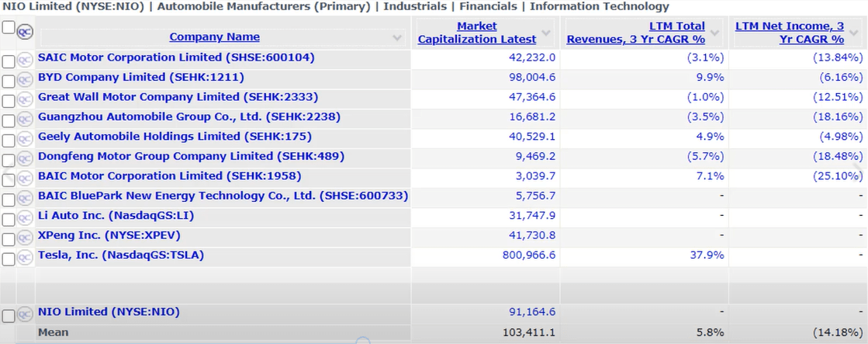
Task: Click QC icon beside Dongfeng Motor Group
Action: (x=24, y=159)
